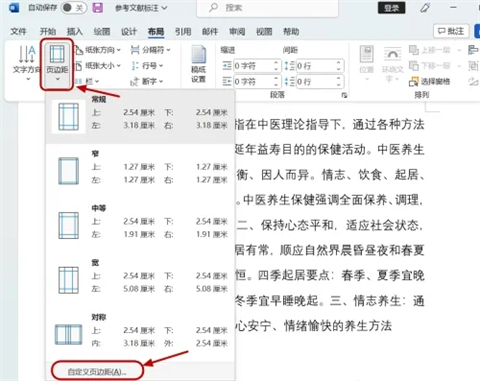Screen dimensions: 480x381
Task: Open the 行号 line numbers dropdown
Action: tap(147, 66)
